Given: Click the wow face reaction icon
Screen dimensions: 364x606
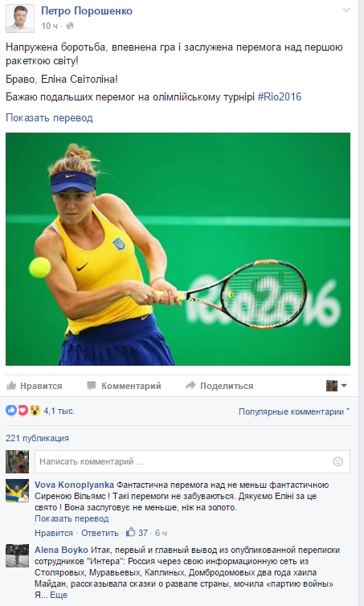Looking at the screenshot, I should [x=35, y=411].
